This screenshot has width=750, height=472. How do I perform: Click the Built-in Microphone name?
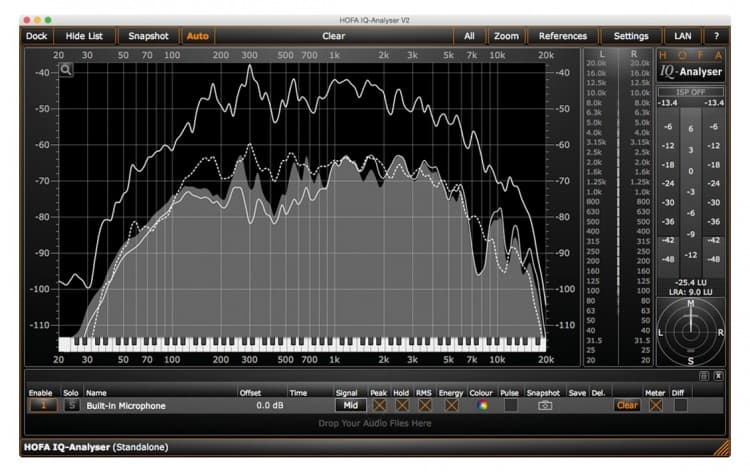(126, 406)
